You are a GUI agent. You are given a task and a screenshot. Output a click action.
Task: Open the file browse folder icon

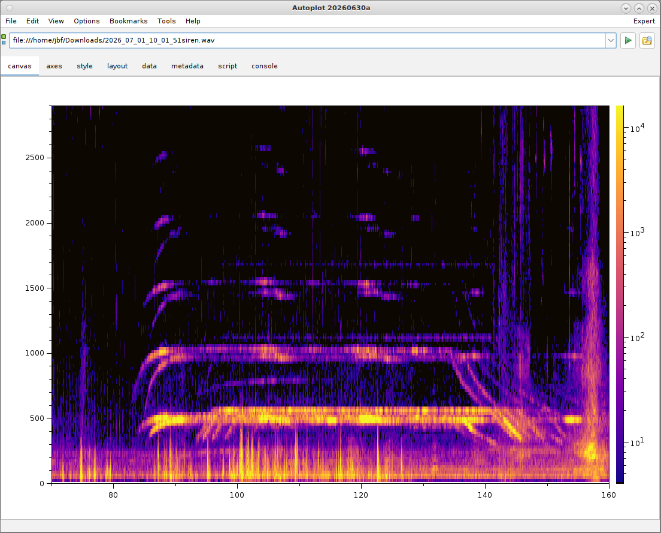tap(647, 40)
